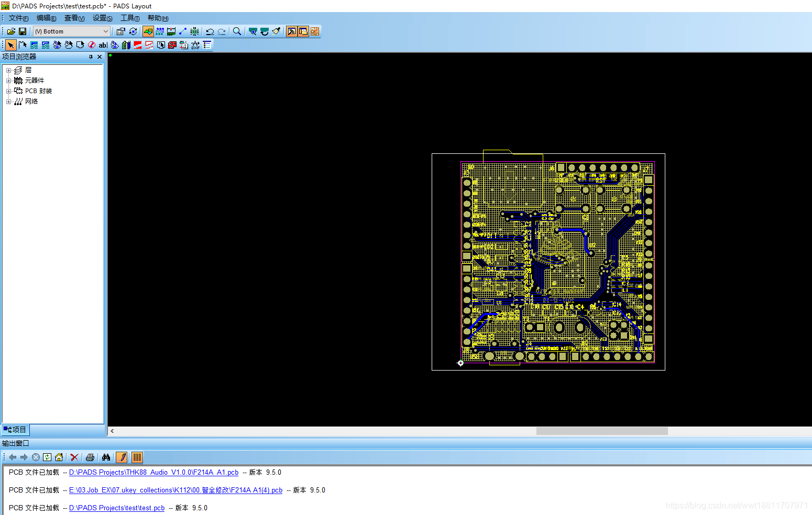Click the horizontal scrollbar thumb below canvas
The height and width of the screenshot is (515, 812).
coord(601,431)
